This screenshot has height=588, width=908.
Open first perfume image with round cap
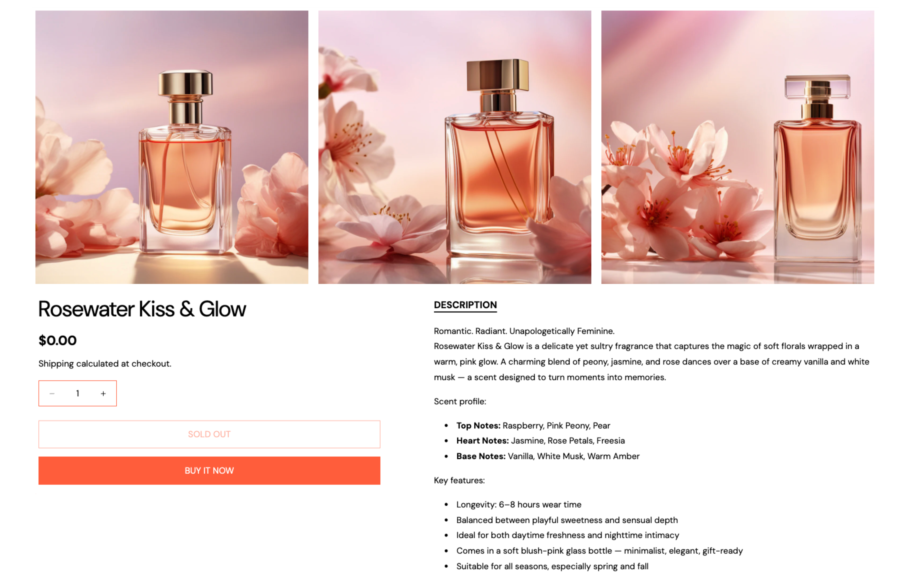(x=172, y=147)
